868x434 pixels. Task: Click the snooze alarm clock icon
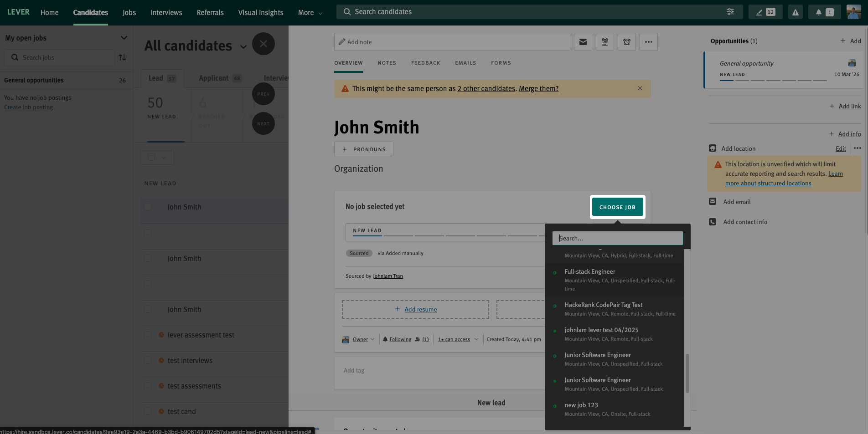(x=626, y=42)
